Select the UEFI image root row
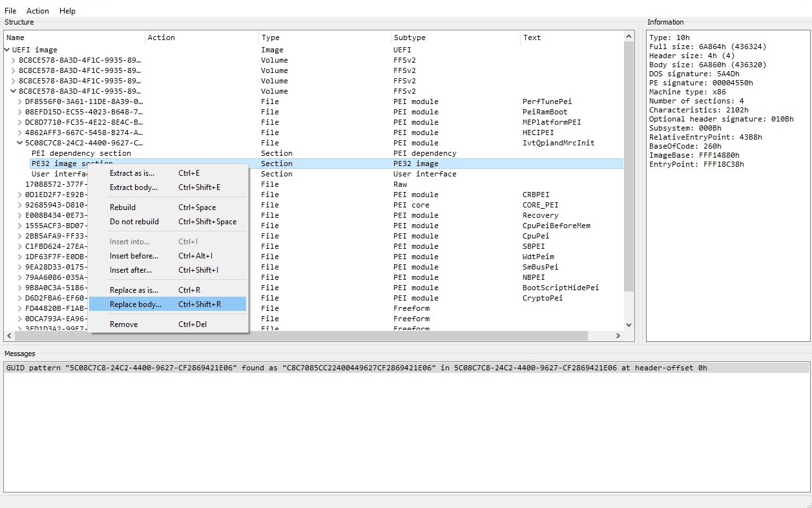 tap(313, 50)
